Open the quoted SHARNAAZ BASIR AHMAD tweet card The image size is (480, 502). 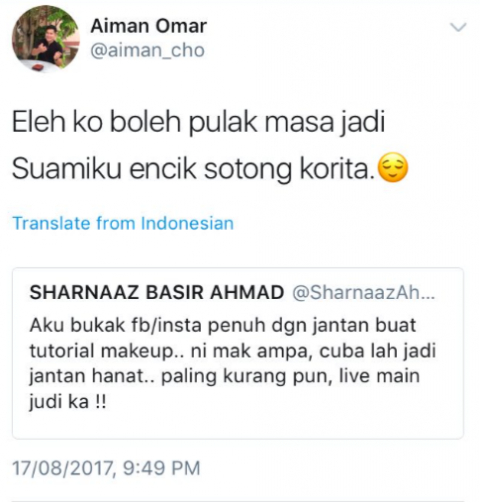[x=238, y=353]
